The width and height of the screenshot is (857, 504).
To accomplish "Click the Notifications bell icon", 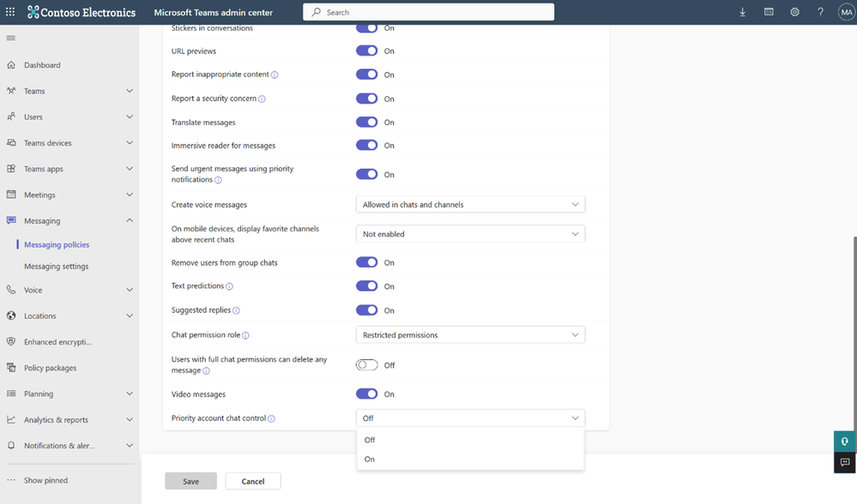I will 11,446.
